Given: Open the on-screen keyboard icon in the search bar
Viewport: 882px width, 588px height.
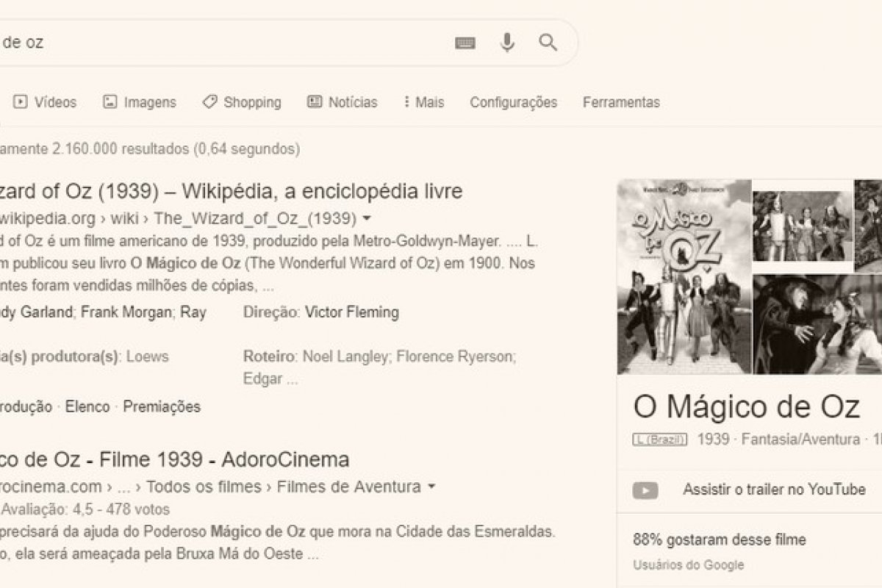Looking at the screenshot, I should click(466, 43).
